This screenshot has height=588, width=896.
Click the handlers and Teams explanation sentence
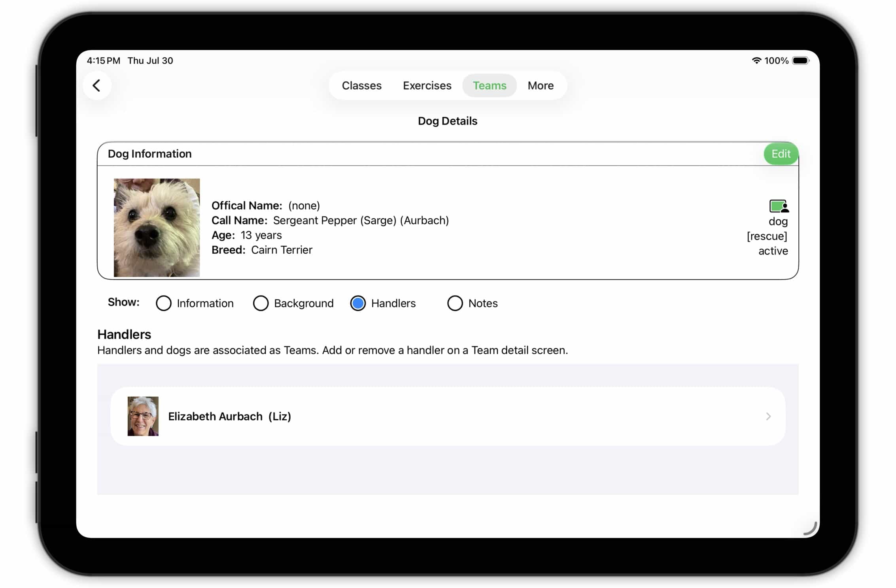point(333,351)
